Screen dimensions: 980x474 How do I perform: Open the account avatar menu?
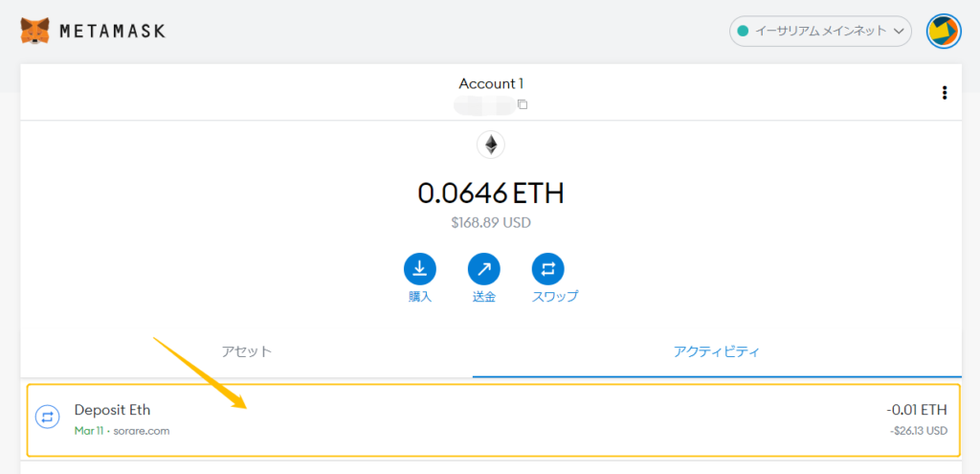(x=943, y=32)
